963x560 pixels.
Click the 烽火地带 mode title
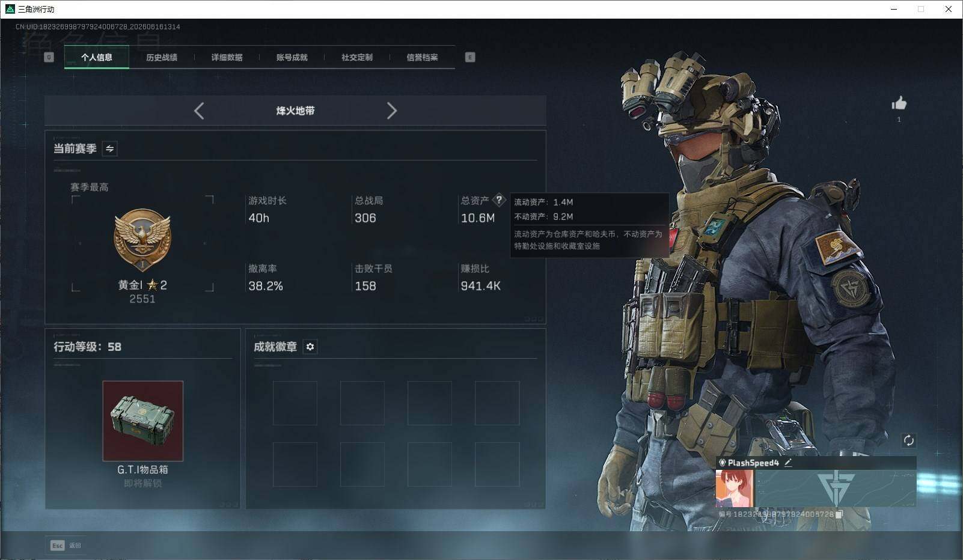click(295, 111)
